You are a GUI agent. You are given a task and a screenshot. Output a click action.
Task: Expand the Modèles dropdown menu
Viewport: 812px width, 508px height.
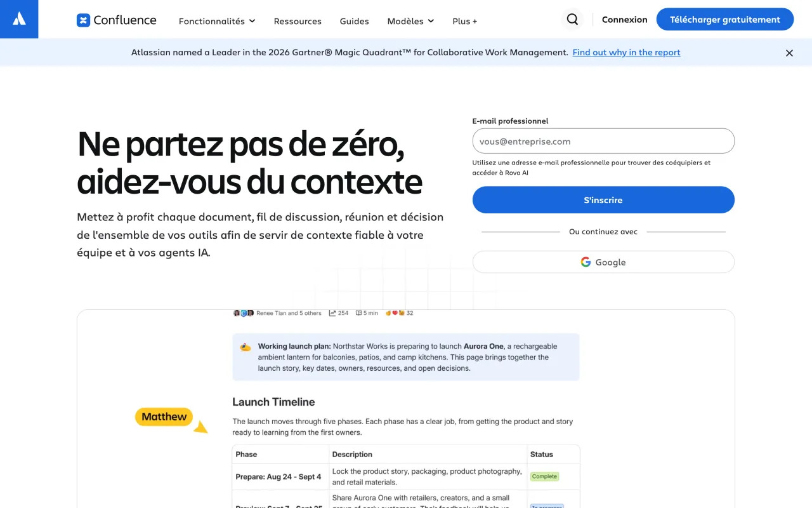(x=410, y=21)
